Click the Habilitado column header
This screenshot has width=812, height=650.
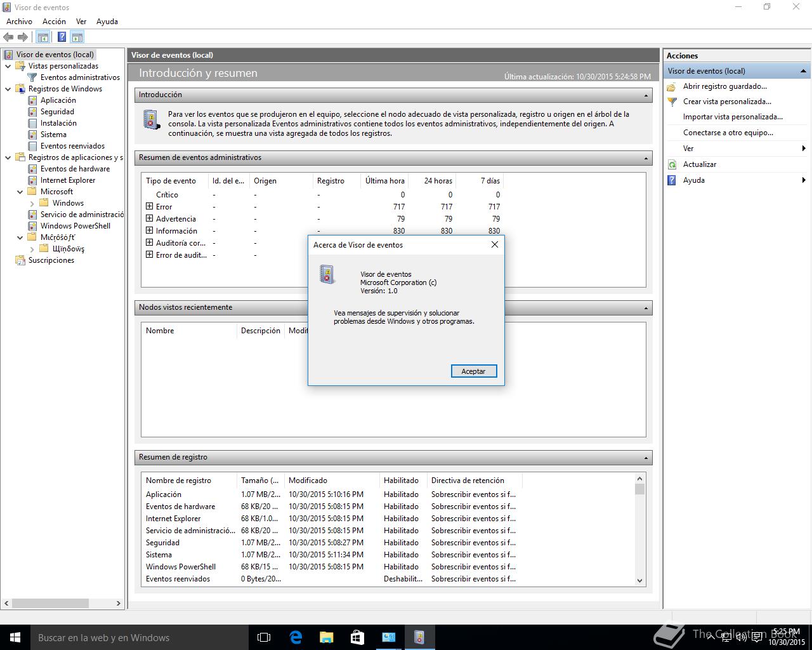(403, 481)
